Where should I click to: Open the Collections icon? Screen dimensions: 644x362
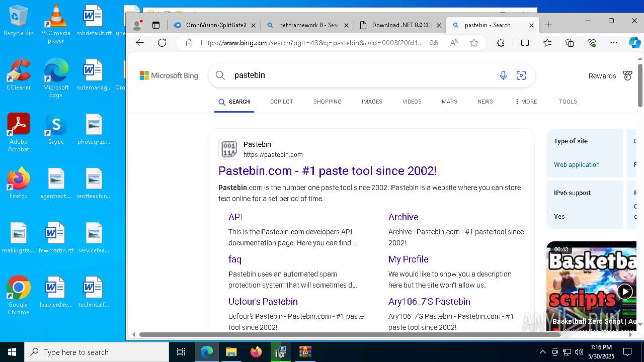[570, 43]
